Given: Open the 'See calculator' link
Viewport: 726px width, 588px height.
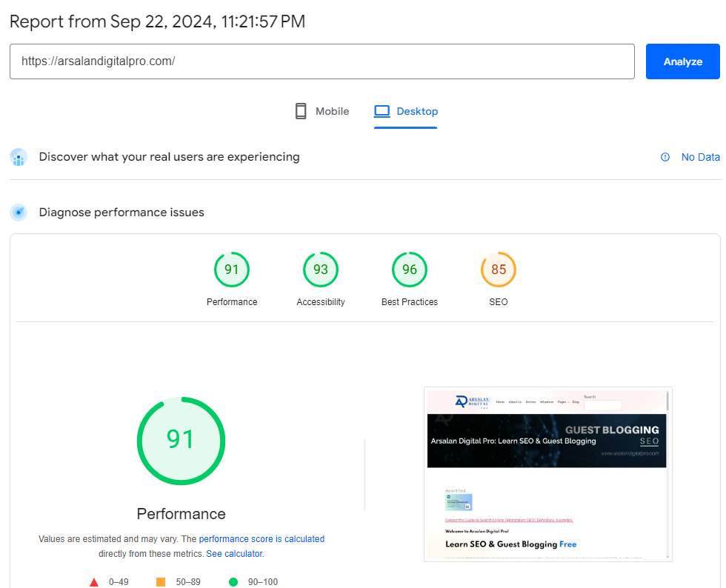Looking at the screenshot, I should [x=234, y=554].
